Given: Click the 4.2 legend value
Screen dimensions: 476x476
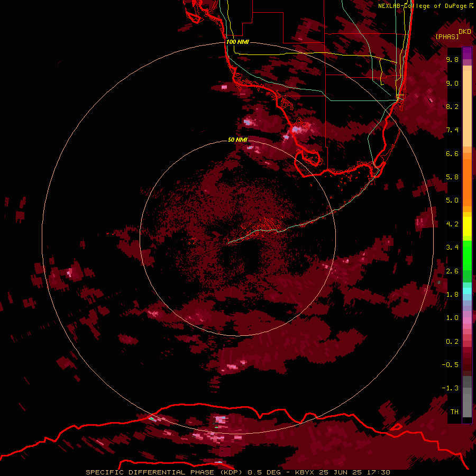Looking at the screenshot, I should [x=452, y=224].
